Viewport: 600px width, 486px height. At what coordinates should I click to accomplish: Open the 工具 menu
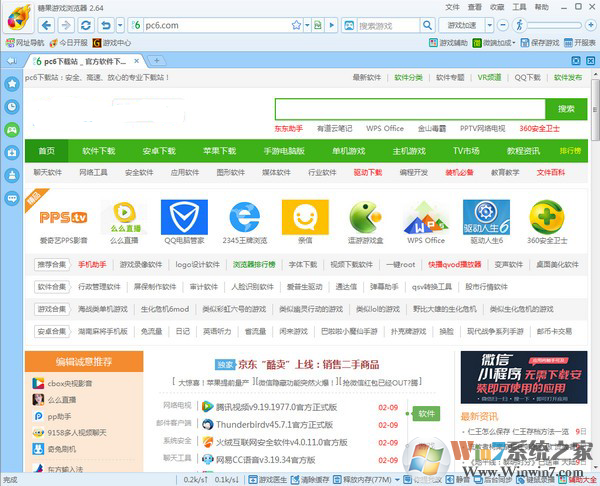tap(519, 7)
